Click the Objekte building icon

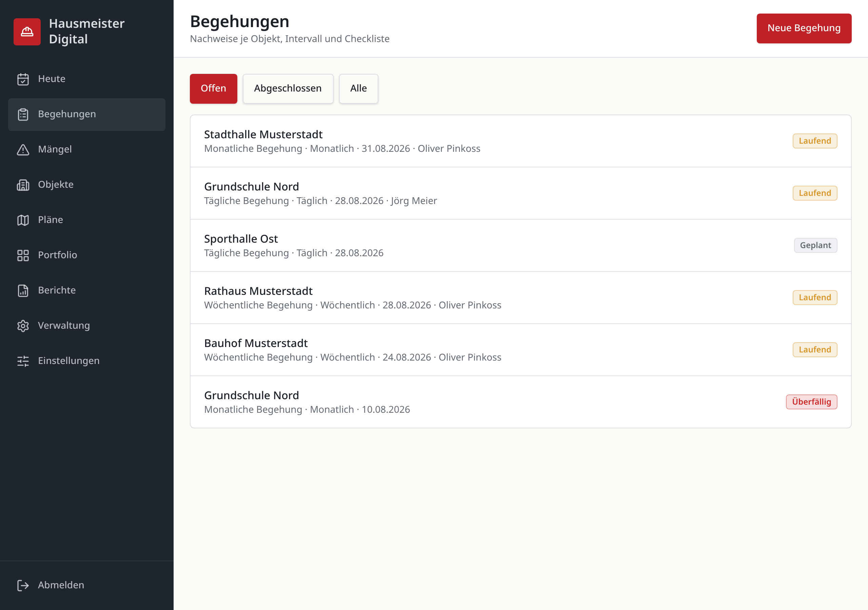(23, 185)
